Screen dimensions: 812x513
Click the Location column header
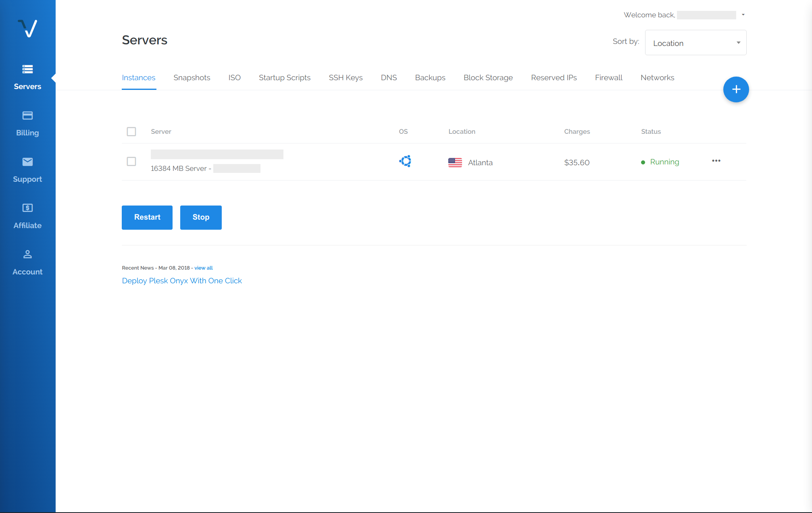point(462,132)
